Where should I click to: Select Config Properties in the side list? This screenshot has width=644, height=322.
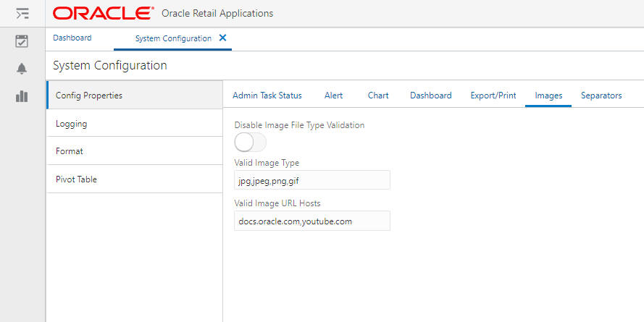click(x=134, y=96)
